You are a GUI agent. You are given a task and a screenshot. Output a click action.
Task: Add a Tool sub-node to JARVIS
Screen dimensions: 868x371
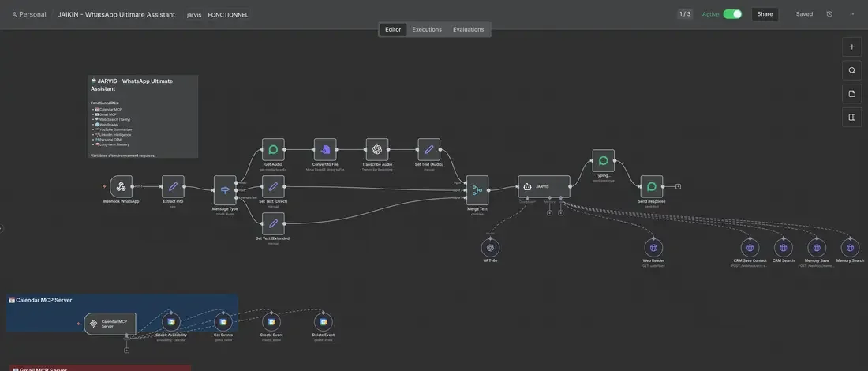coord(561,212)
